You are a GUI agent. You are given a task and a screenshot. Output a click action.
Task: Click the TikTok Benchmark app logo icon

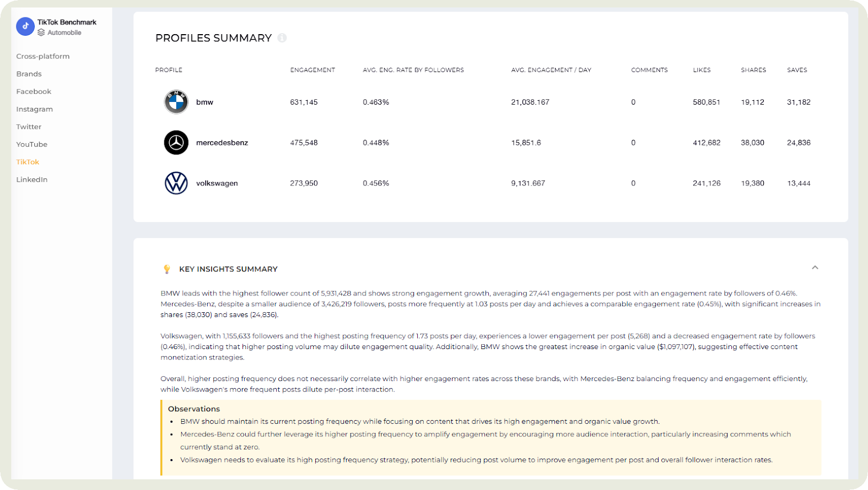(25, 26)
